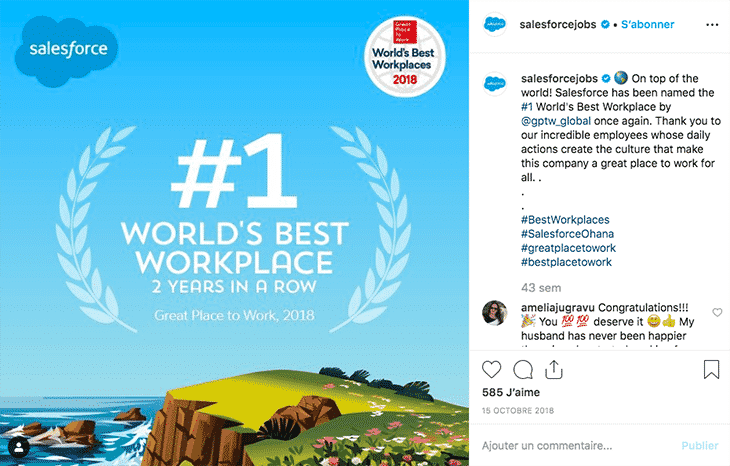Screen dimensions: 730x466
Task: Open salesforcejobs avatar in post header
Action: (494, 24)
